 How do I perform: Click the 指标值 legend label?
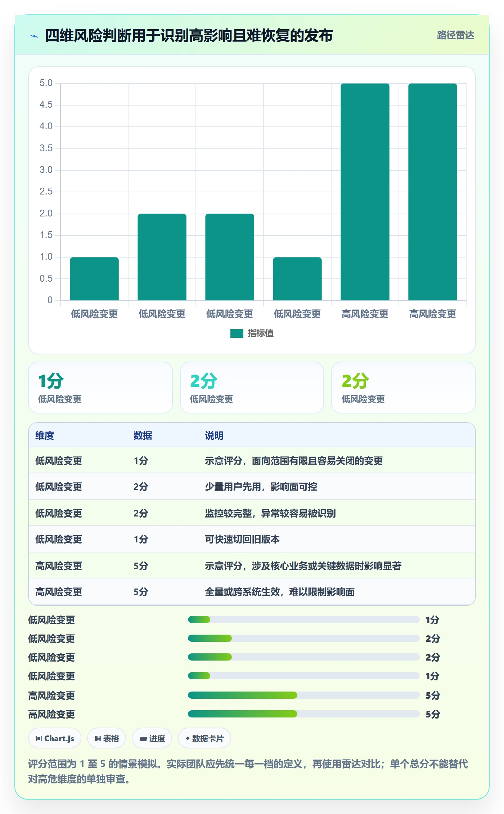tap(260, 334)
